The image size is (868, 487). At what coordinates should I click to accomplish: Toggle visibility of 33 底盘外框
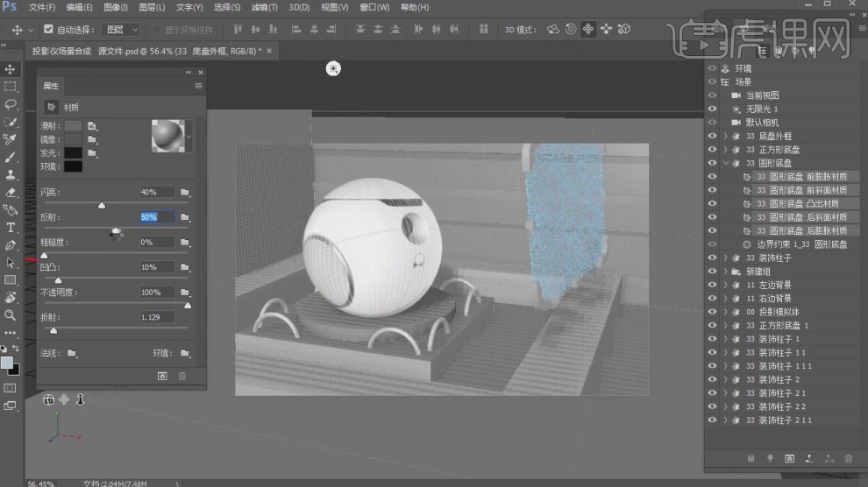(713, 136)
